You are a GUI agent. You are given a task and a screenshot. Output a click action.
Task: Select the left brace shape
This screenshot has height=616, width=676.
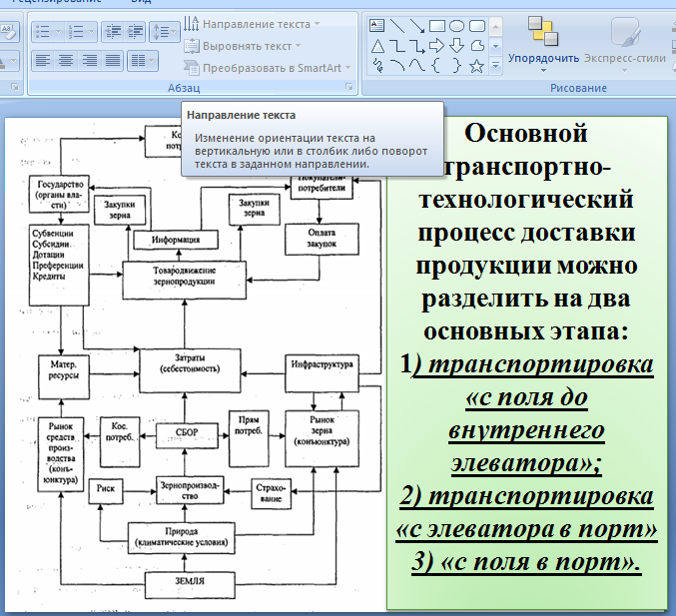click(436, 66)
